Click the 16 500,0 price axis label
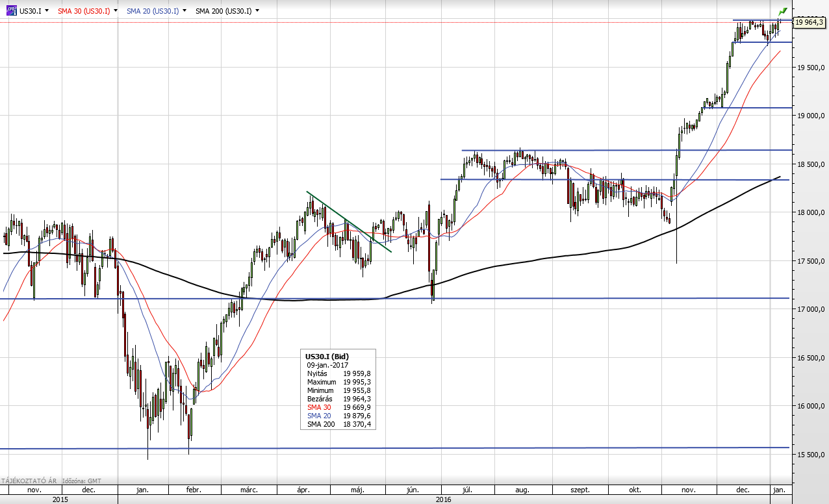The width and height of the screenshot is (829, 504). 812,358
